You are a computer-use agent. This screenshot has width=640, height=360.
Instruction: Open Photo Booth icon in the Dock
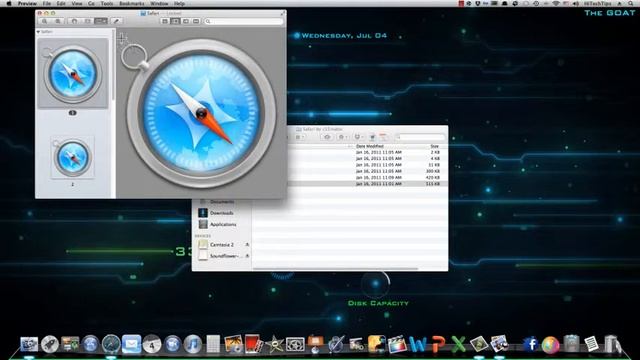(254, 344)
